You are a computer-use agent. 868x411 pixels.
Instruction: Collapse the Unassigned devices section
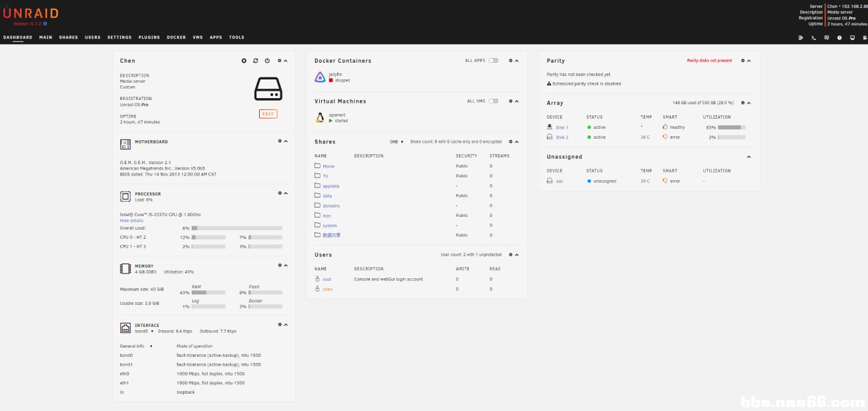point(748,157)
